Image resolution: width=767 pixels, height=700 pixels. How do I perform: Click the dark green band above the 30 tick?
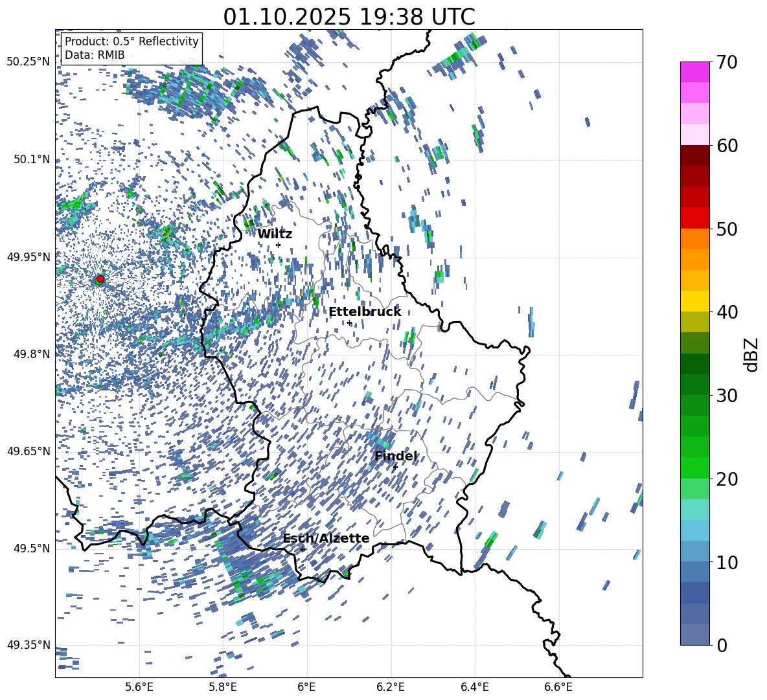click(x=694, y=385)
